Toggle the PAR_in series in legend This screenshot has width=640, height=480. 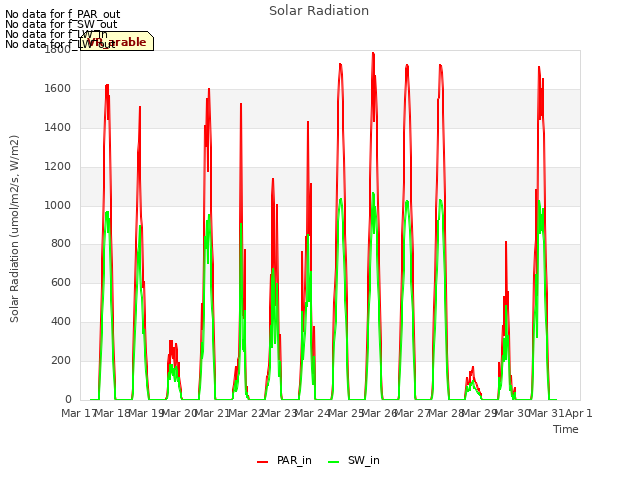click(x=284, y=460)
